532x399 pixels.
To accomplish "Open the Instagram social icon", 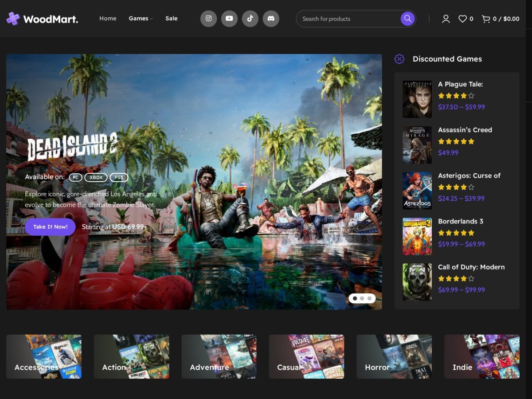I will pos(208,19).
